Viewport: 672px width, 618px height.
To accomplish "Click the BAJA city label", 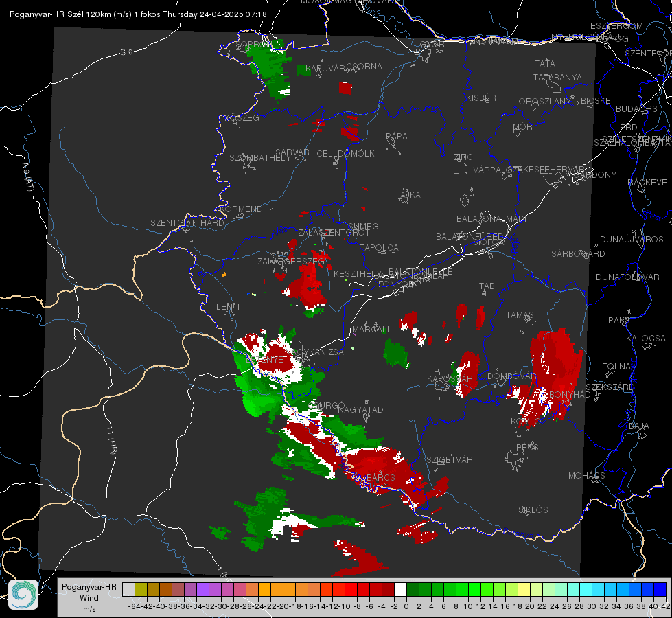I will [639, 426].
